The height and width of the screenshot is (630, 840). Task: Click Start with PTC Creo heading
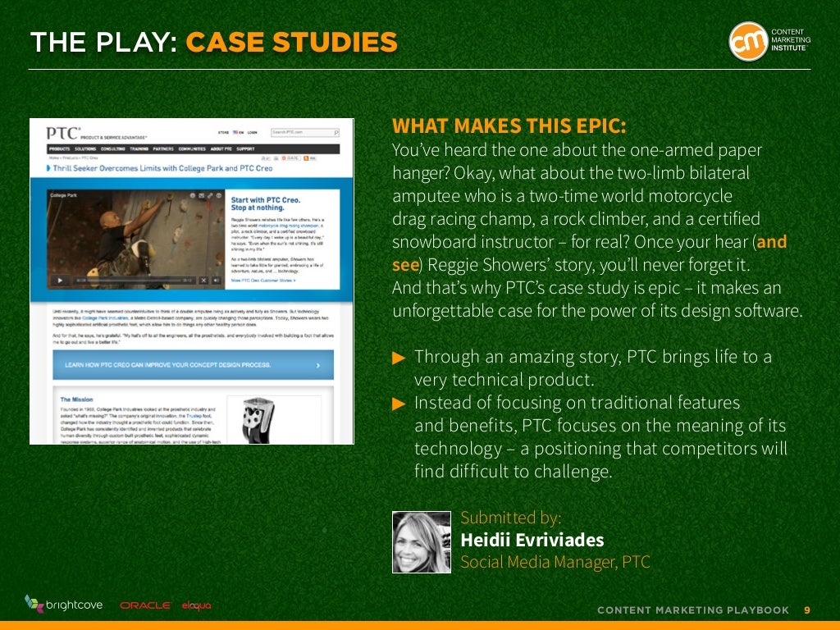click(x=266, y=203)
